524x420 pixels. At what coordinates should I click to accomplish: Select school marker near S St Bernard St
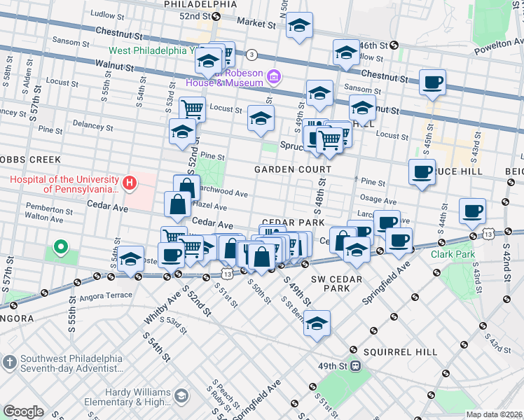tap(317, 324)
